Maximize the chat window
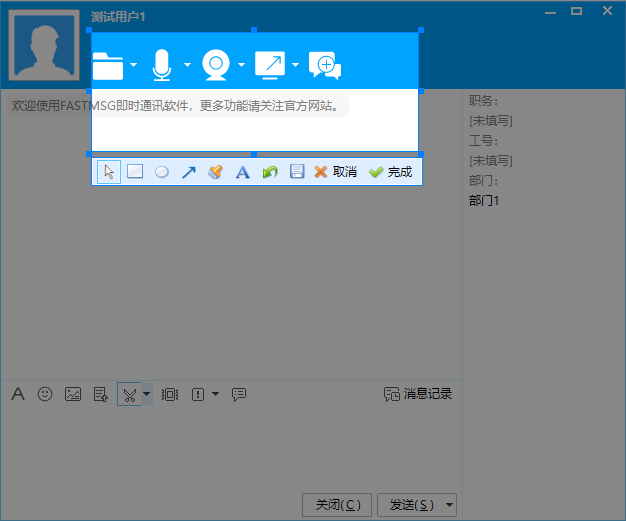This screenshot has width=626, height=521. point(576,11)
